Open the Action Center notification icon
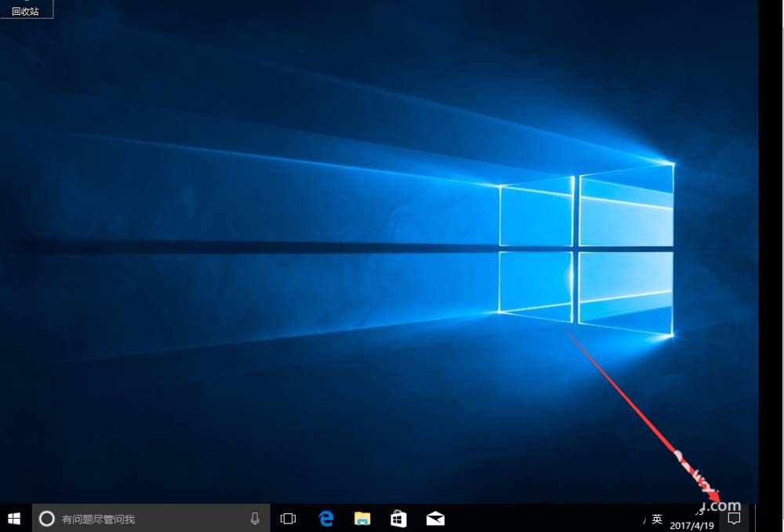 click(x=734, y=518)
